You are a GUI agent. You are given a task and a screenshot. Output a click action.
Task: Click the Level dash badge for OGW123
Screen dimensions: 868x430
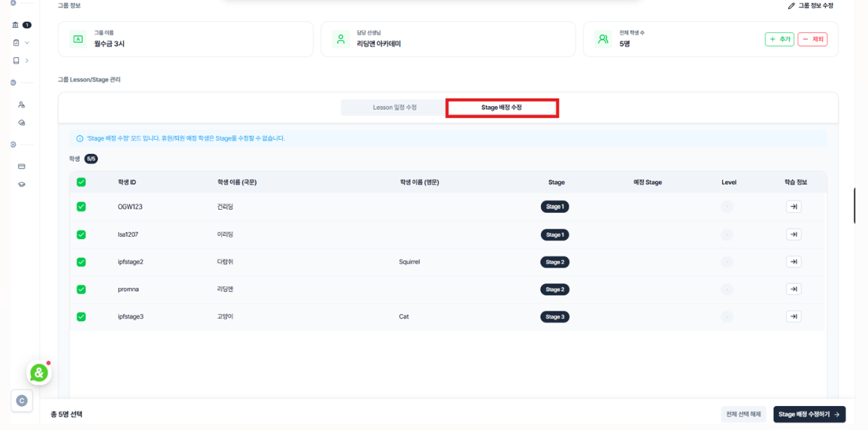727,207
